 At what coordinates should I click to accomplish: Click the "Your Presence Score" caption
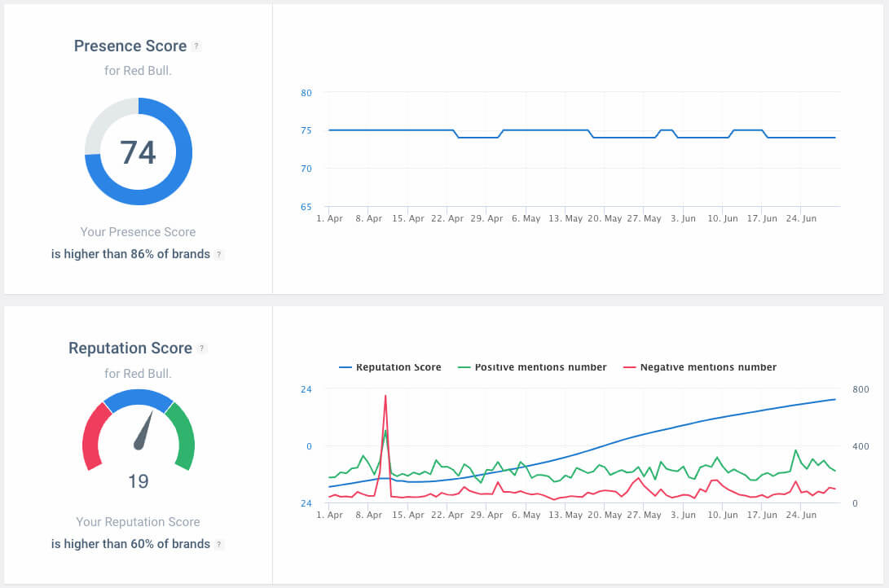pyautogui.click(x=138, y=232)
